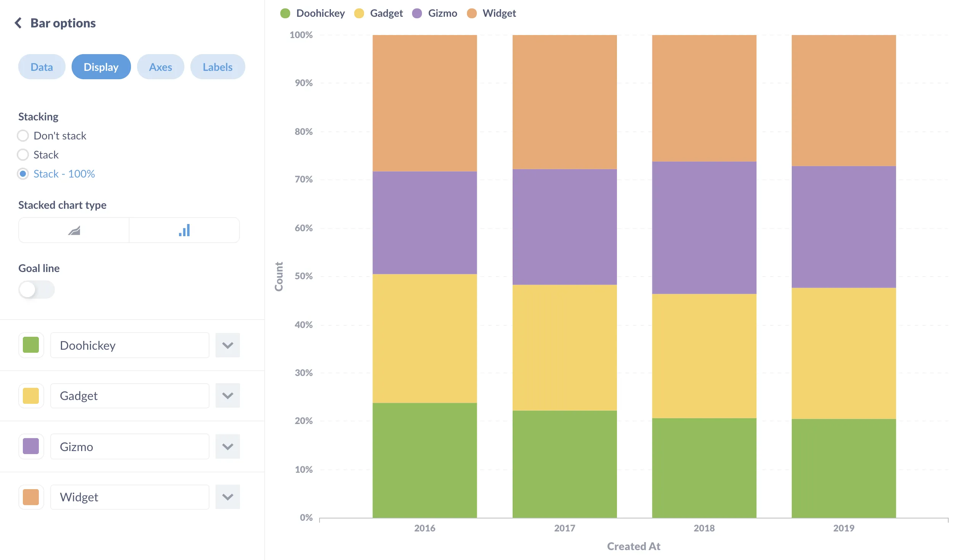Expand the Widget series options

[227, 497]
